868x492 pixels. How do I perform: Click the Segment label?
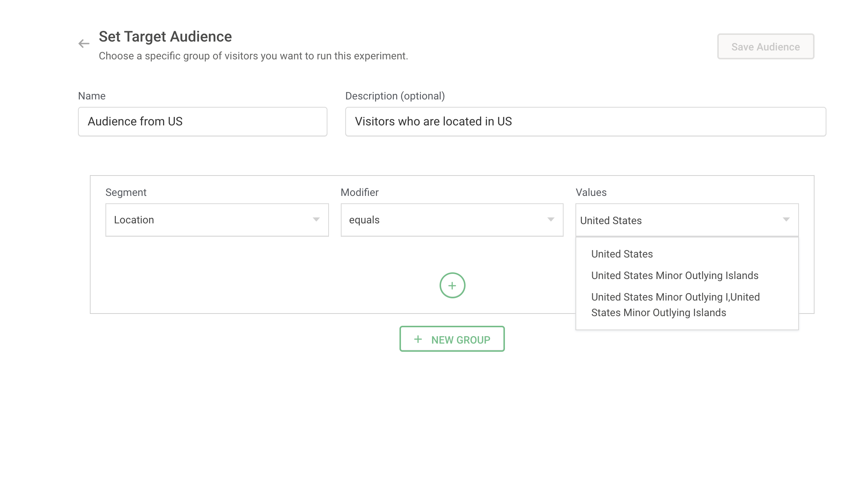126,192
